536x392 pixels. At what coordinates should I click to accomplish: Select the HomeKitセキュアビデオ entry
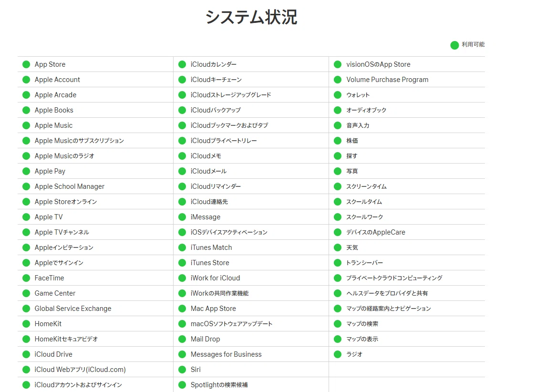pyautogui.click(x=66, y=339)
